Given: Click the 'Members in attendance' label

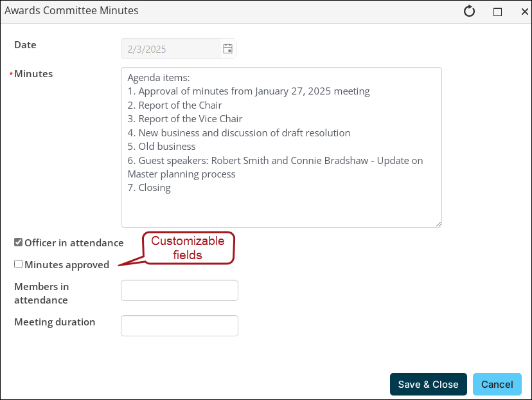Looking at the screenshot, I should point(41,293).
